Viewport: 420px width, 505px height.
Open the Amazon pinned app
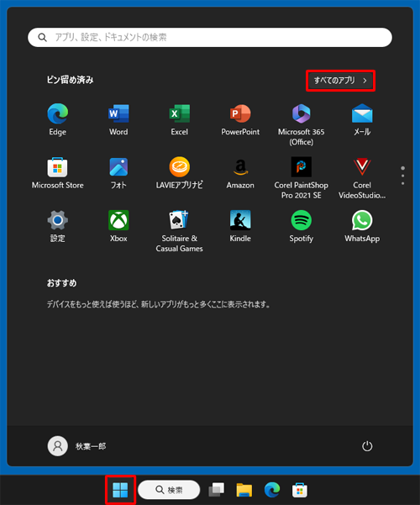click(x=240, y=173)
